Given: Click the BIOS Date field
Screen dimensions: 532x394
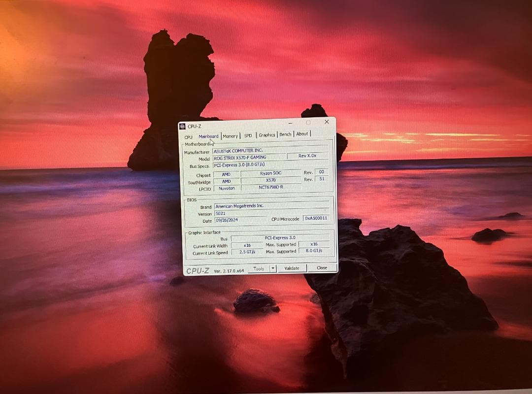Looking at the screenshot, I should click(x=240, y=220).
